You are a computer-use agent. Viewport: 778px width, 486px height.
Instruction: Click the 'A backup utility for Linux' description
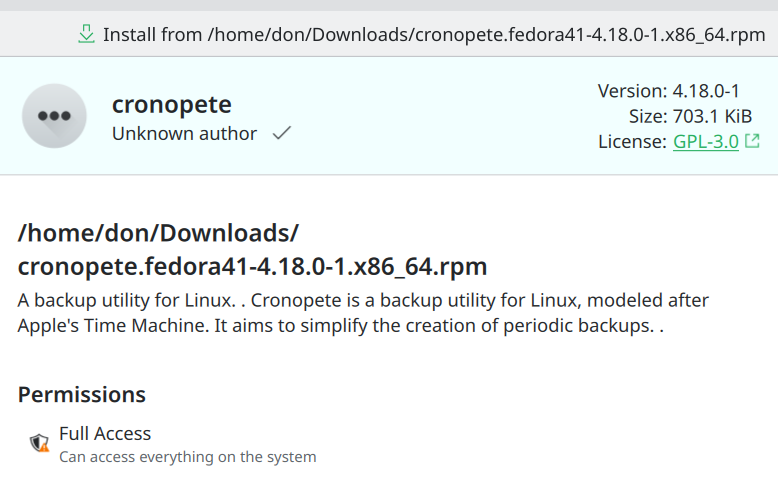click(x=363, y=300)
